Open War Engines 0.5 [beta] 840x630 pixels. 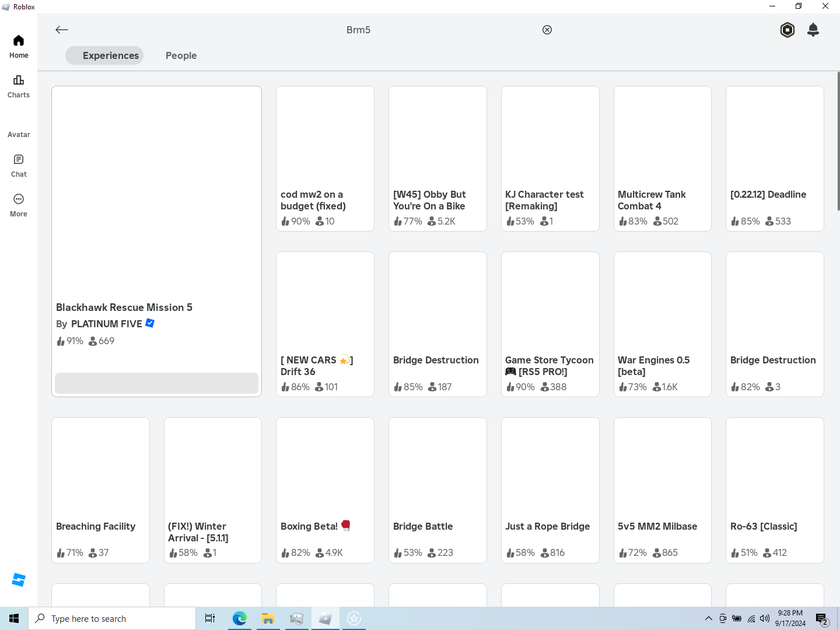coord(663,324)
